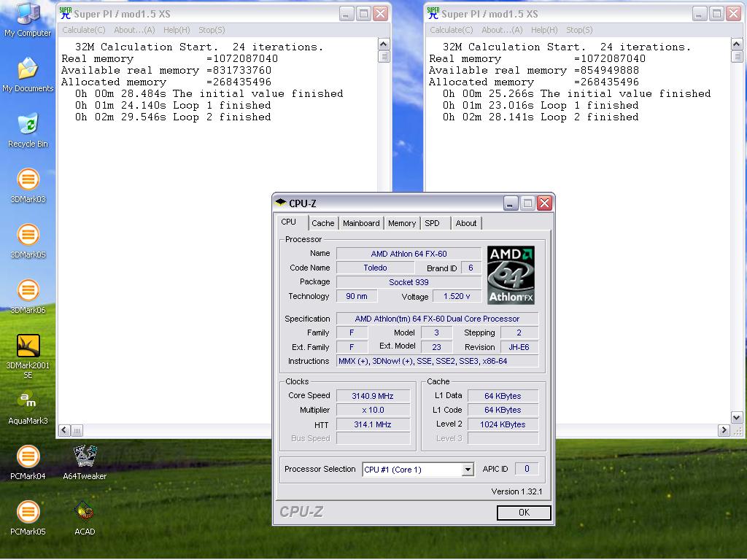The image size is (747, 560).
Task: Maximize the right Super PI window
Action: coord(716,14)
